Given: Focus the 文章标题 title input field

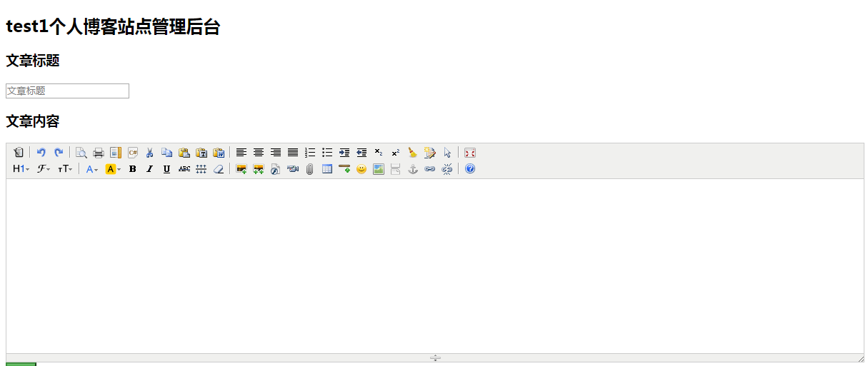Looking at the screenshot, I should point(67,91).
